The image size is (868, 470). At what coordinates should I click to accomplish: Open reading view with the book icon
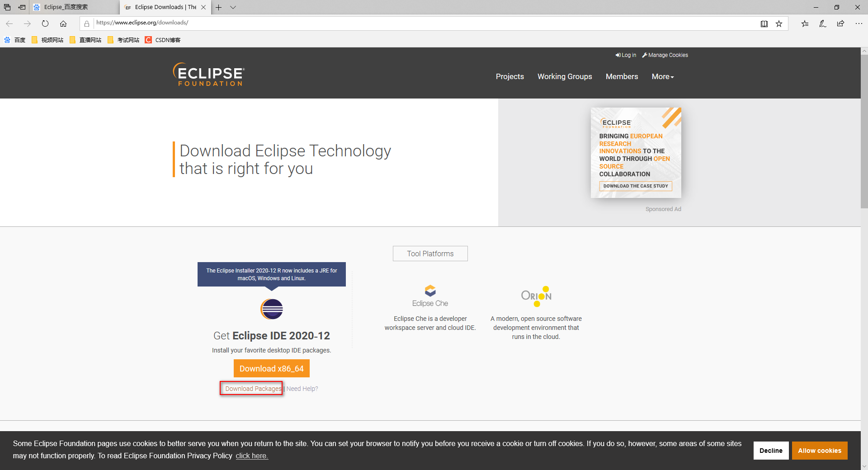[764, 23]
